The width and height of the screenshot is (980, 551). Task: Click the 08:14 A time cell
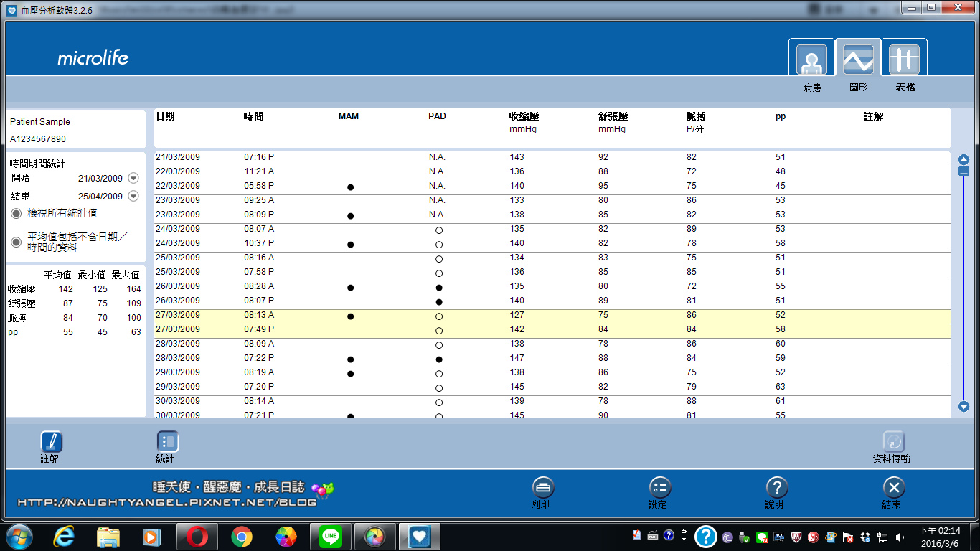259,401
